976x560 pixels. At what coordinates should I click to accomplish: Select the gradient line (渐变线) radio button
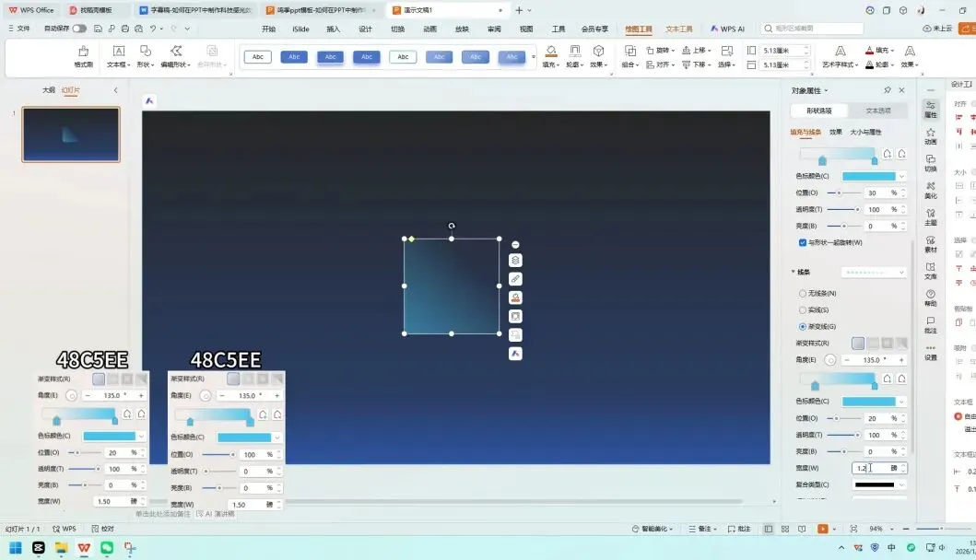(803, 326)
